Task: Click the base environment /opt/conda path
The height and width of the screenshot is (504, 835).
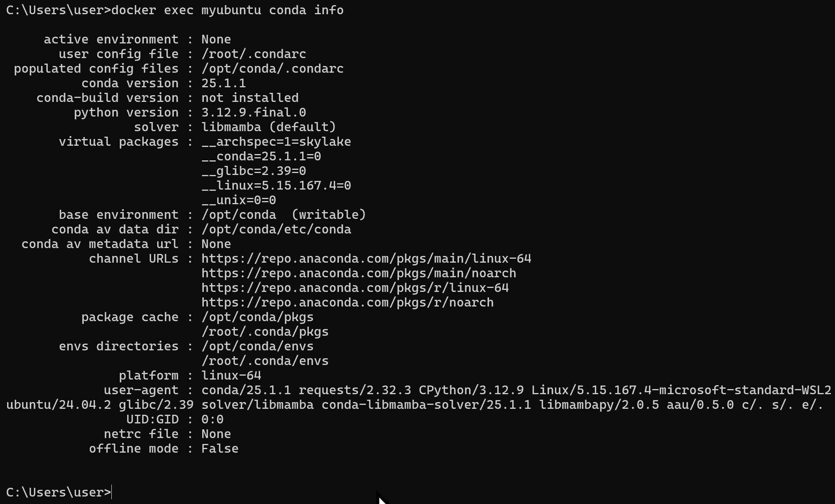Action: [x=239, y=215]
